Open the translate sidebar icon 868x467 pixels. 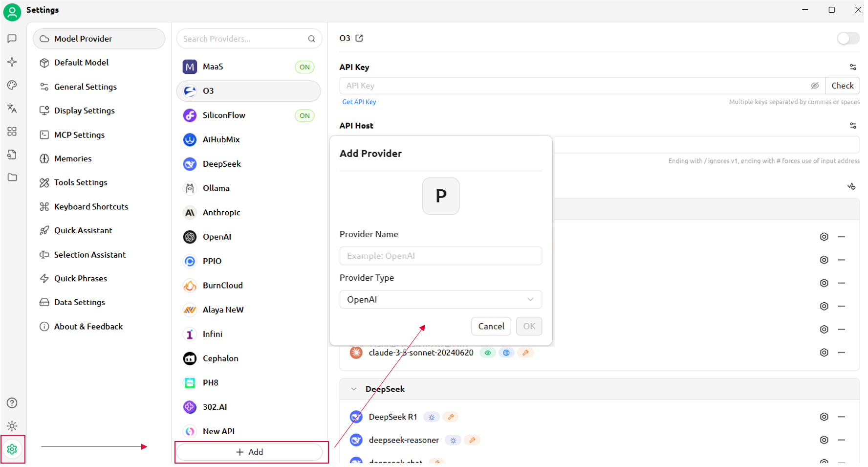click(x=12, y=108)
